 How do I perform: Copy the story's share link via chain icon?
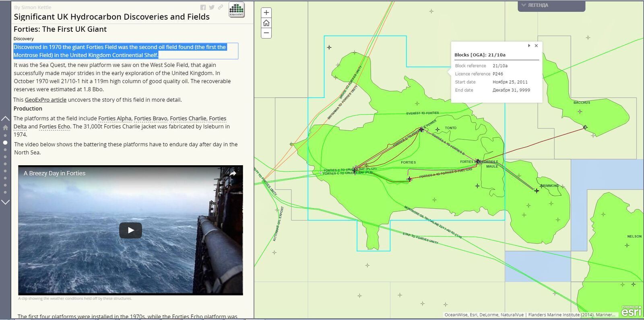pos(221,7)
